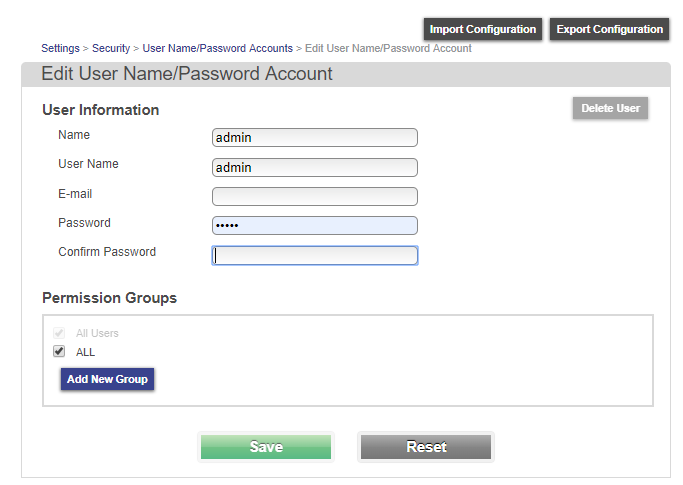Click the empty E-mail field
This screenshot has height=485, width=683.
pos(315,196)
